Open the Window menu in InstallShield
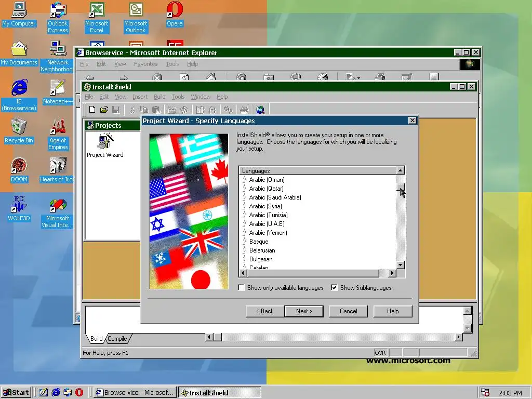532x399 pixels. pyautogui.click(x=201, y=97)
